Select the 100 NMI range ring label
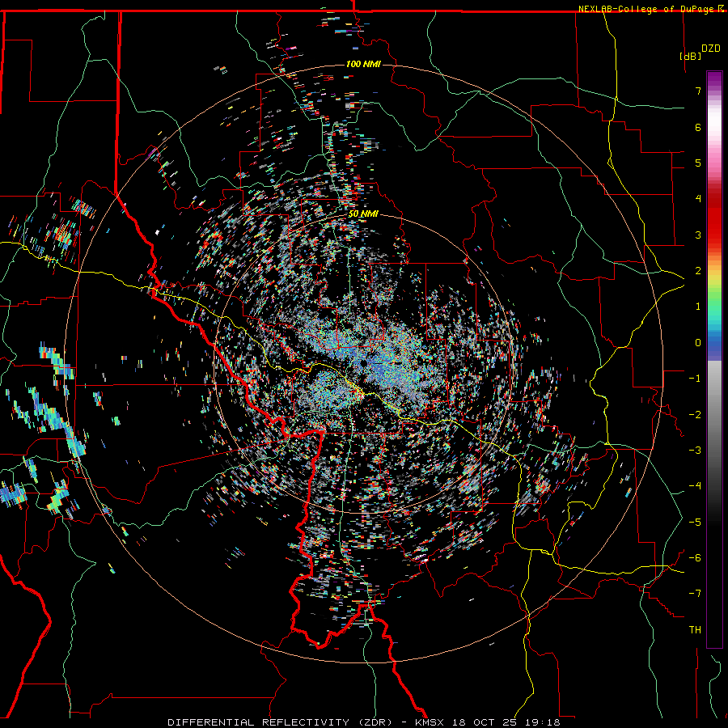 click(x=363, y=64)
